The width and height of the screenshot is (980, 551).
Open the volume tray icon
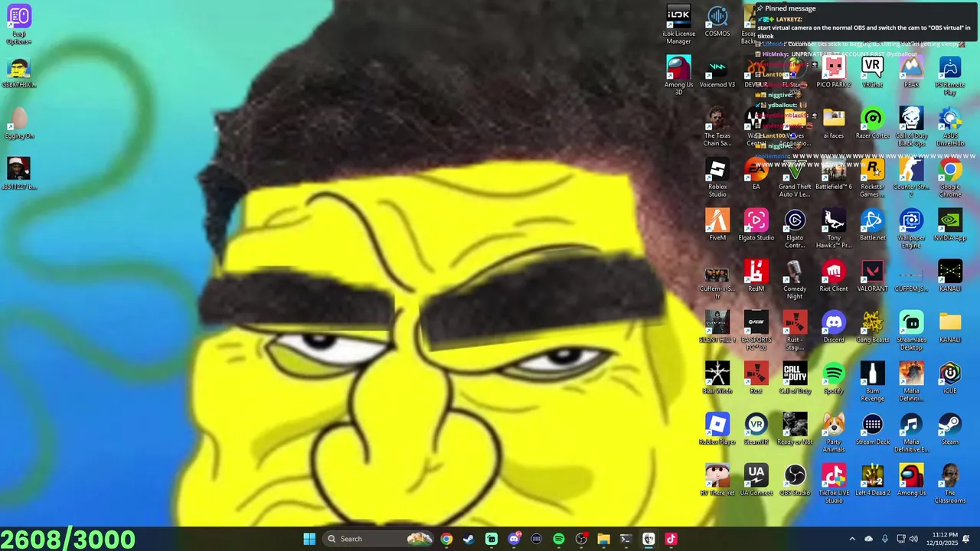click(x=913, y=539)
